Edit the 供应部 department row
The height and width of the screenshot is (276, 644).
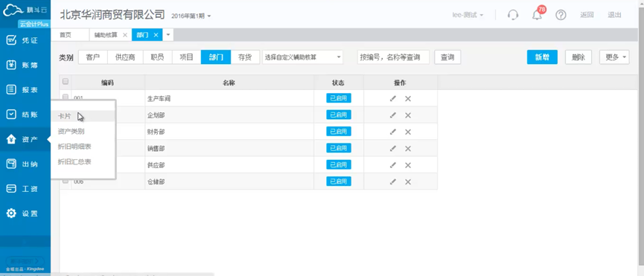pyautogui.click(x=393, y=165)
